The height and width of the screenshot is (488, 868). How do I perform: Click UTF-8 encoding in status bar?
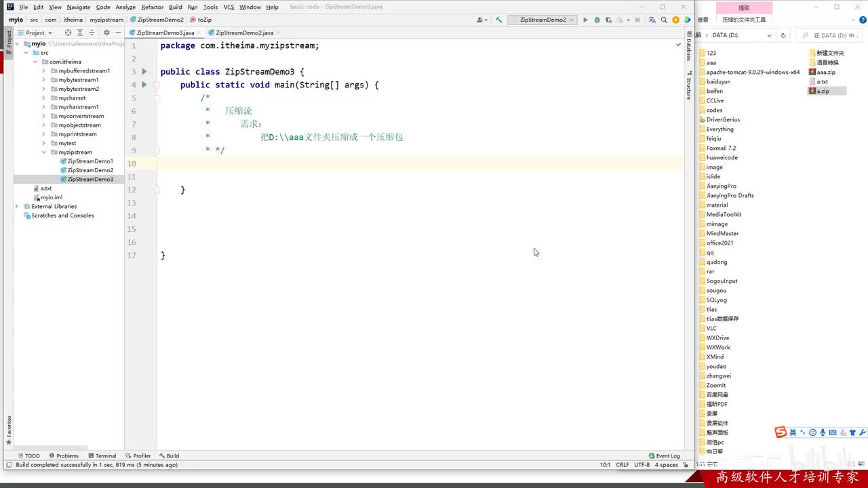click(x=642, y=465)
